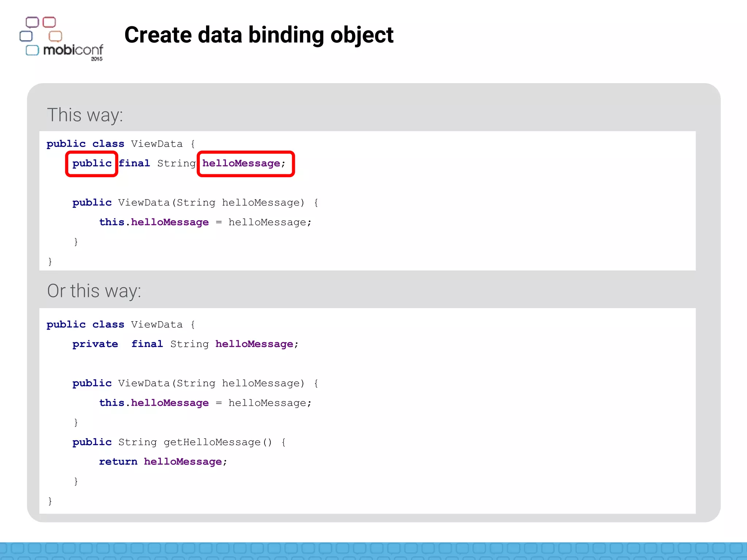
Task: Click the 'Or this way:' heading
Action: 94,291
